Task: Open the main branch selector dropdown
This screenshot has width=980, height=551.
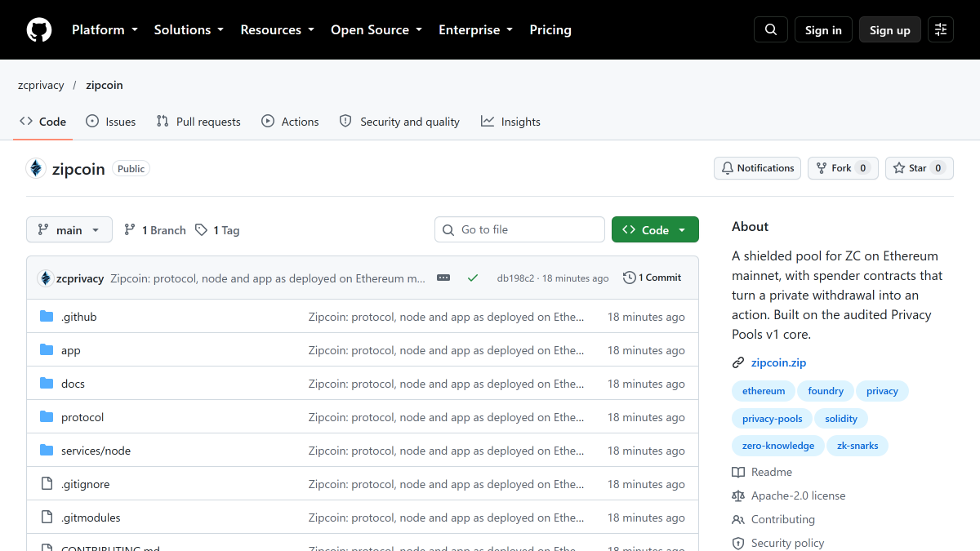Action: point(69,230)
